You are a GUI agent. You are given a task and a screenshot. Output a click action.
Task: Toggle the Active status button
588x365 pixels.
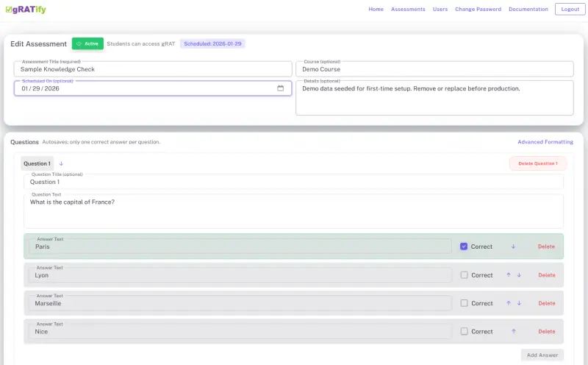87,43
